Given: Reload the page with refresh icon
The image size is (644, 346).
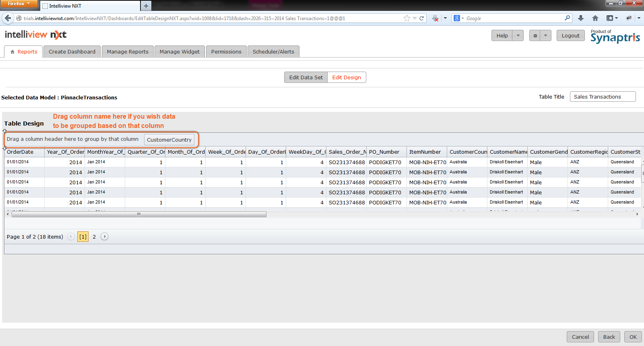Looking at the screenshot, I should (422, 18).
